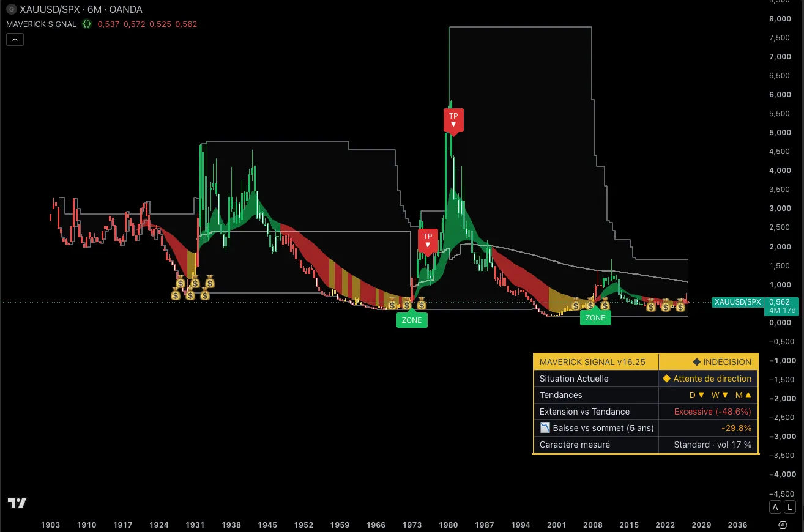The width and height of the screenshot is (804, 532).
Task: Select the MAVERICK SIGNAL indicator label
Action: point(42,24)
